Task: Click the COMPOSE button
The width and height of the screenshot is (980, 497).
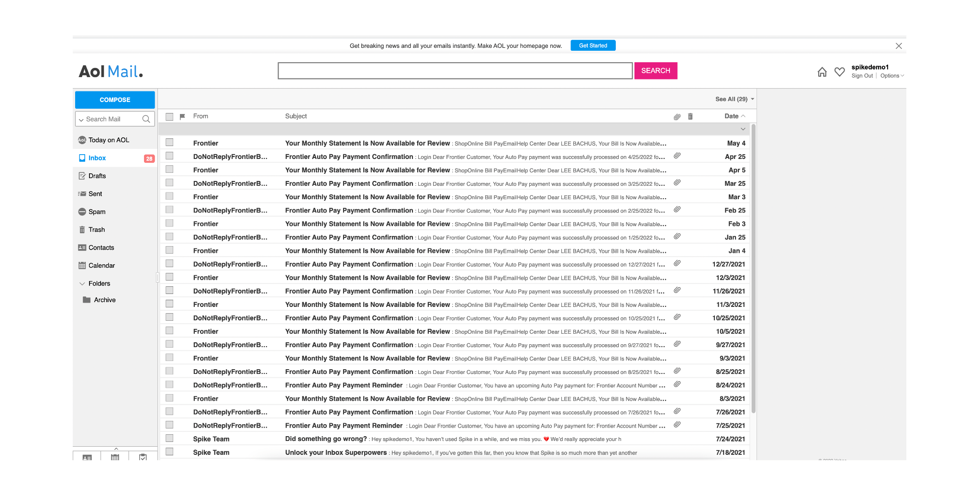Action: [114, 100]
